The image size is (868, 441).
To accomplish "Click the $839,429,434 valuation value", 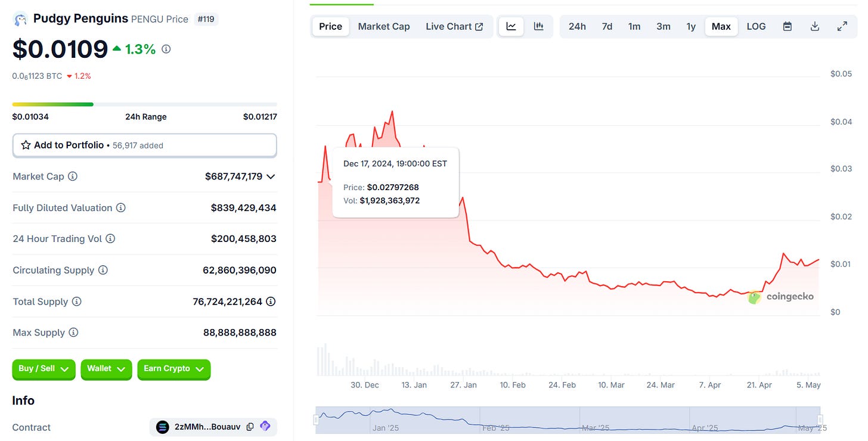I will (243, 207).
